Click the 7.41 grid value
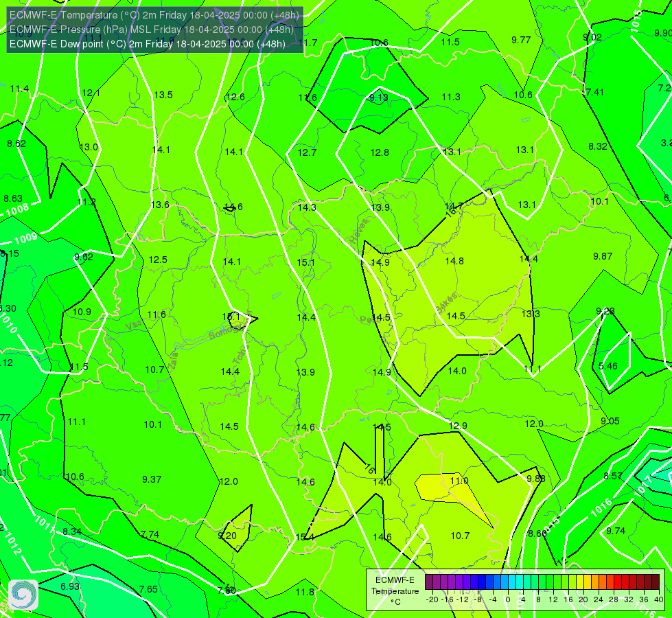Image resolution: width=672 pixels, height=618 pixels. point(594,92)
